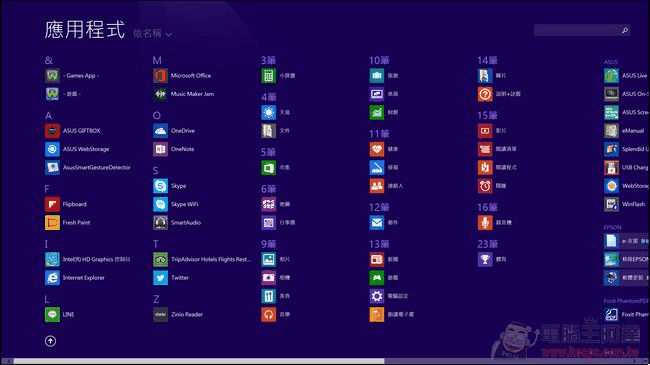Launch the Sound Recorder microphone icon

tap(485, 223)
